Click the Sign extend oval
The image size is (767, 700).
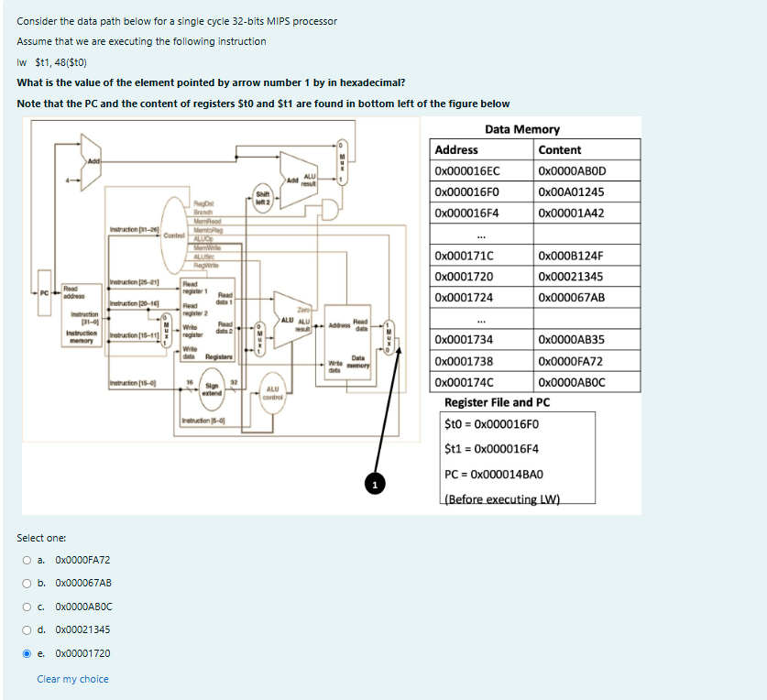click(x=214, y=387)
